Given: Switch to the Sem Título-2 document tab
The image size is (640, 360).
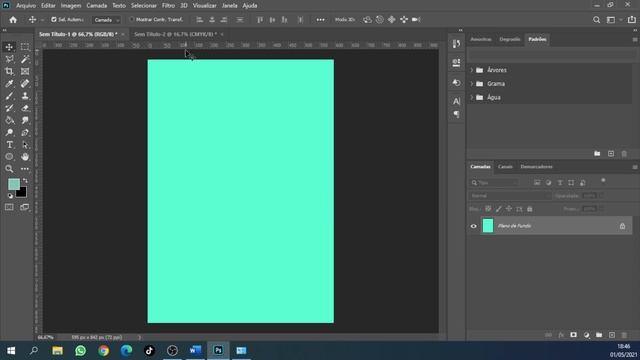Looking at the screenshot, I should (176, 34).
